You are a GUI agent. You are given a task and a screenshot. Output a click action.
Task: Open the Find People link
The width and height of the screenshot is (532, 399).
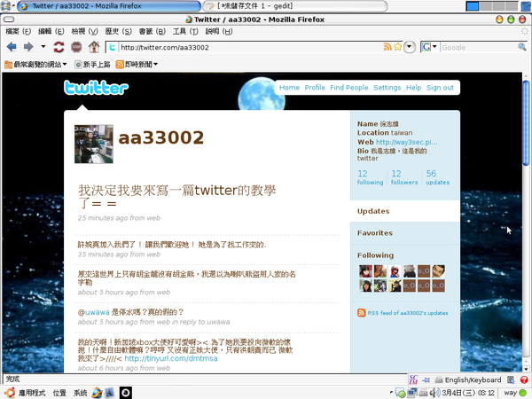click(348, 88)
